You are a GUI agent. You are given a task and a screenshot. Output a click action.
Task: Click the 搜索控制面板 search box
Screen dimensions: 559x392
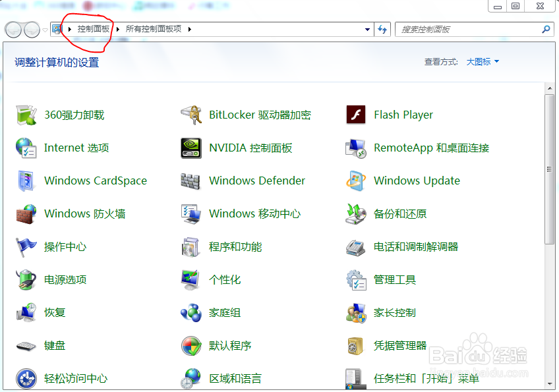coord(474,29)
